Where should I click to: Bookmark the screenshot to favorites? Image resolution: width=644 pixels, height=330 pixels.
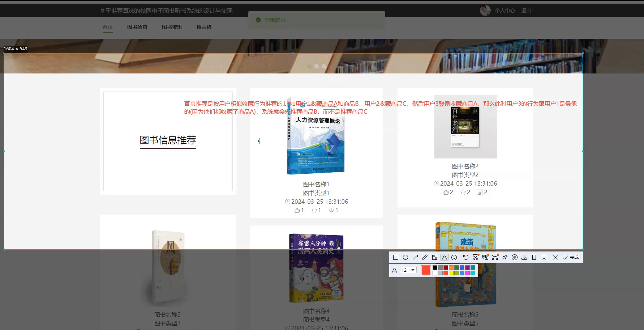tap(544, 257)
